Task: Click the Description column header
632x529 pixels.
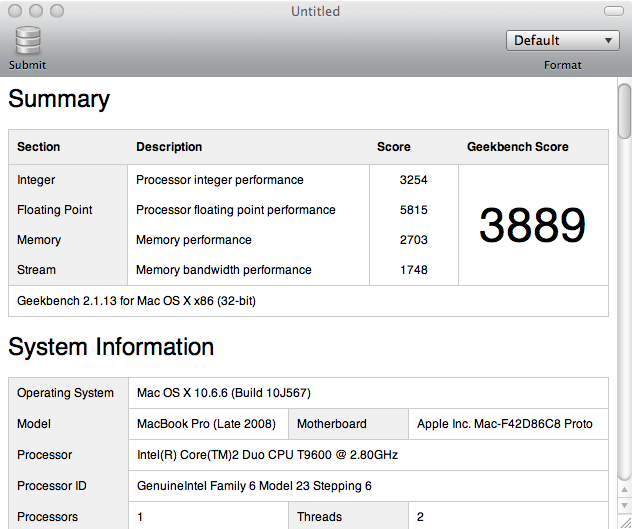Action: click(x=169, y=147)
